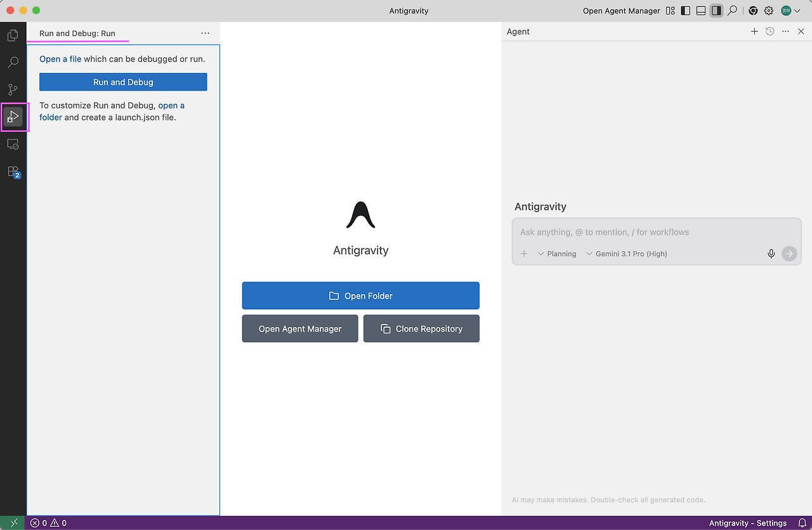Toggle the primary sidebar visibility
The image size is (812, 530).
pyautogui.click(x=686, y=11)
